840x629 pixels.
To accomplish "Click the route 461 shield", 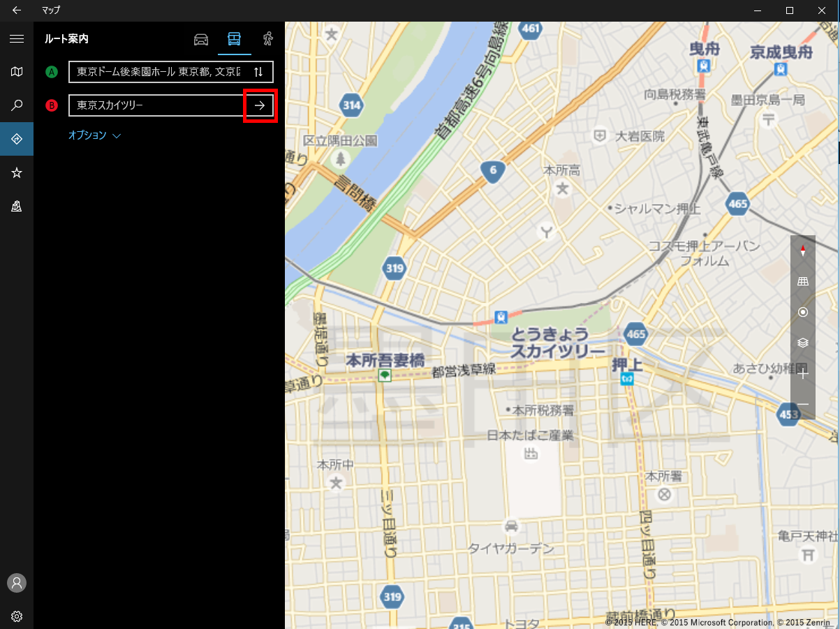I will pos(531,29).
